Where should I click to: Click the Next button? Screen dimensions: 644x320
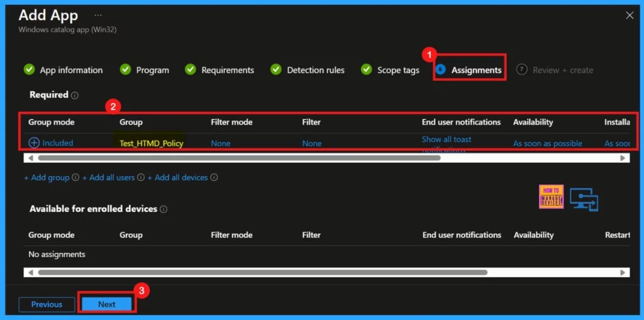click(x=107, y=304)
